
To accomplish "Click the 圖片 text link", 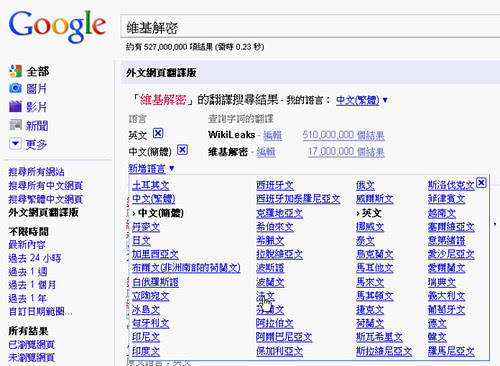I will (x=37, y=89).
